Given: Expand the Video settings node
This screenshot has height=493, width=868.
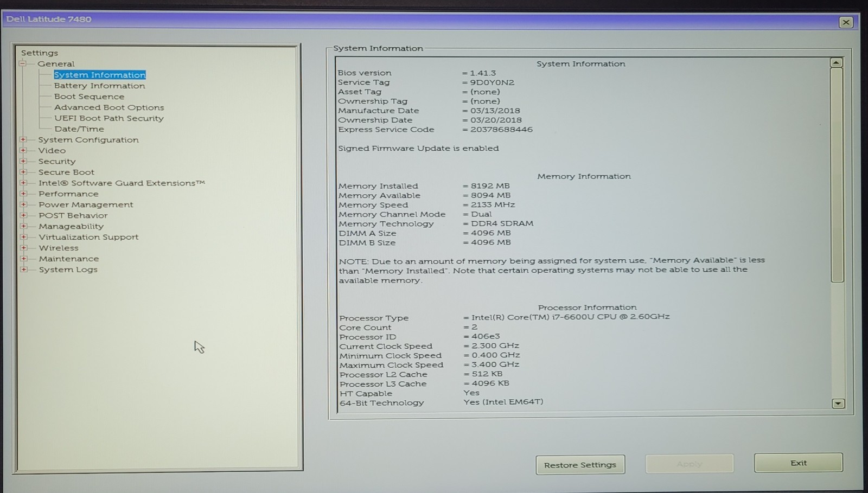Looking at the screenshot, I should (23, 151).
